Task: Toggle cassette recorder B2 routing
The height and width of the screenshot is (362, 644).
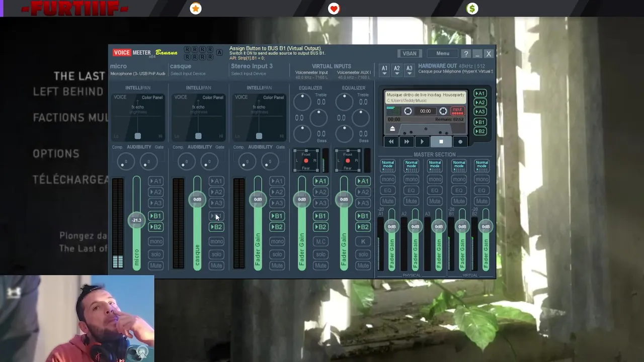Action: (x=480, y=131)
